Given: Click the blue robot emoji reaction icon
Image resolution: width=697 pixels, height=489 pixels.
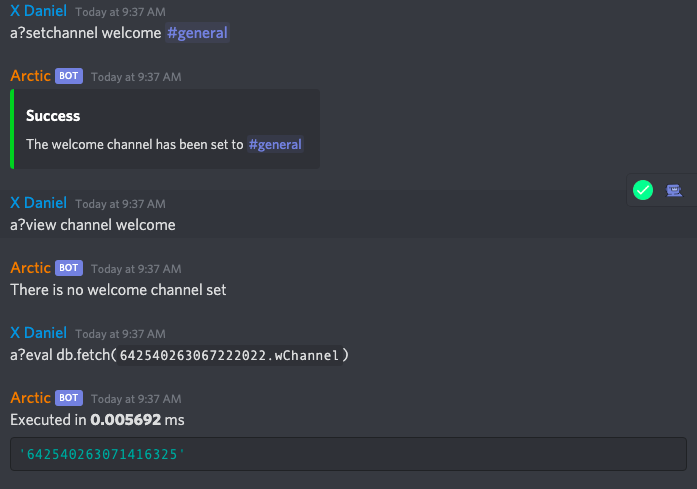Looking at the screenshot, I should pos(673,189).
